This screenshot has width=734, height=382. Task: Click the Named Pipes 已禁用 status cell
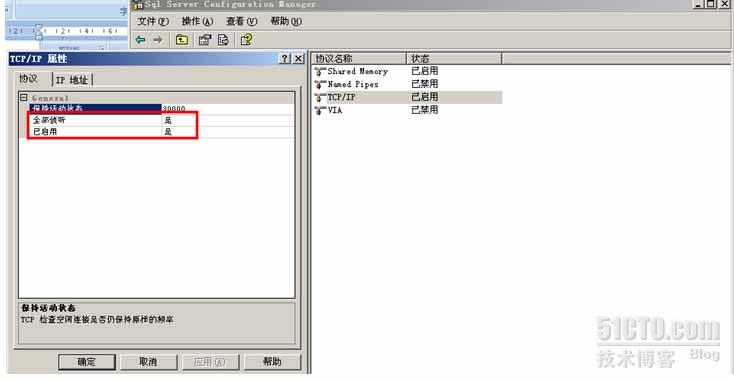tap(425, 84)
